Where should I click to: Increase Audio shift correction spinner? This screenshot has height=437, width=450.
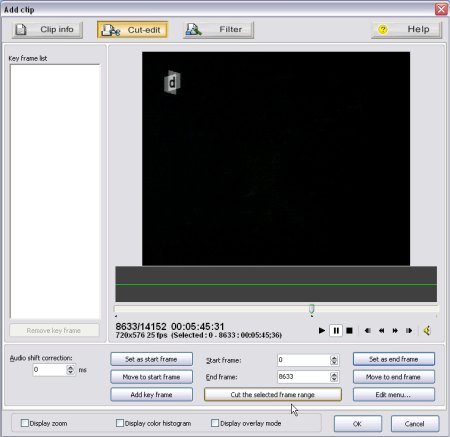click(x=70, y=367)
